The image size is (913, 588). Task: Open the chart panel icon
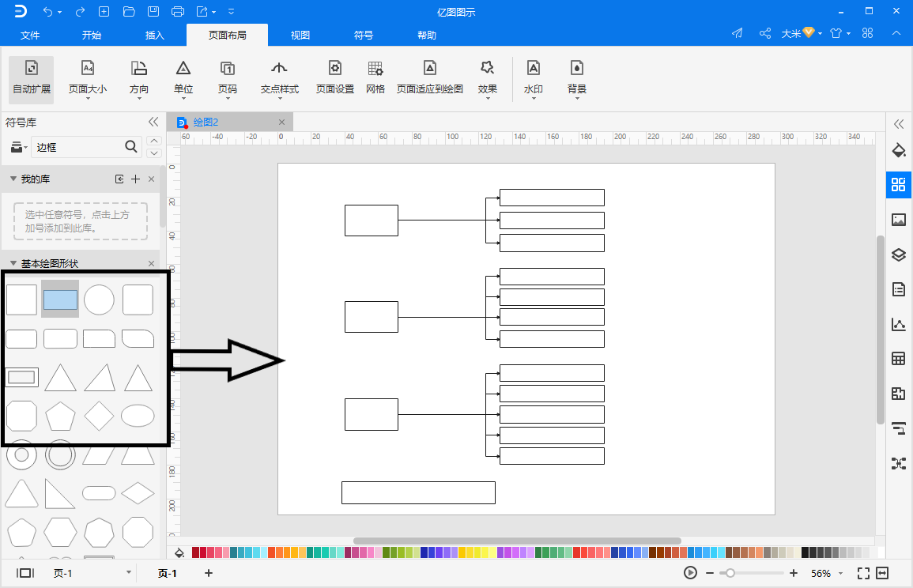(x=899, y=324)
